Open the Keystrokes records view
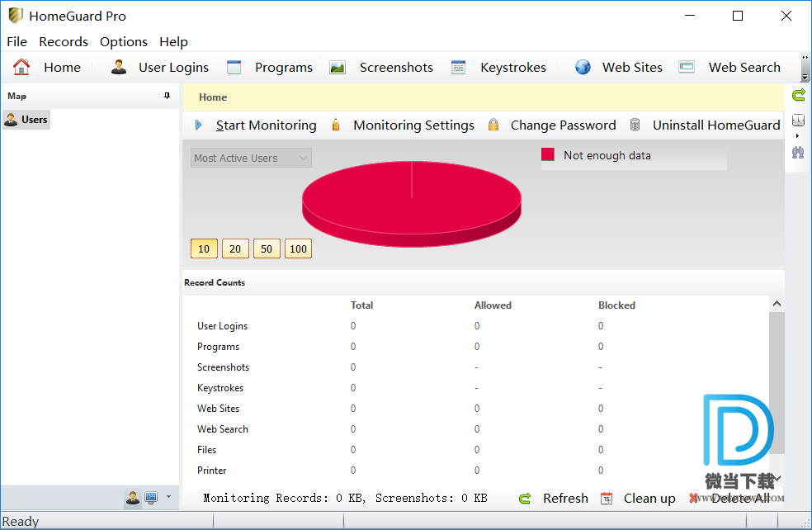812x530 pixels. point(513,68)
